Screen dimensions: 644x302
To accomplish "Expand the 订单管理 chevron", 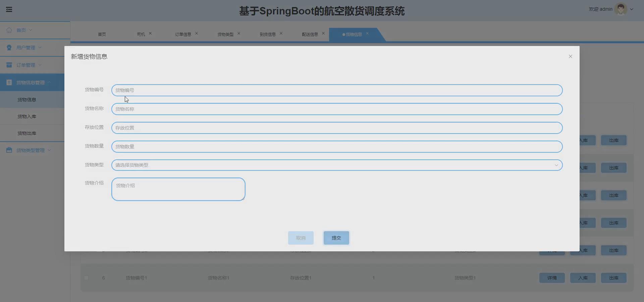I will tap(40, 65).
